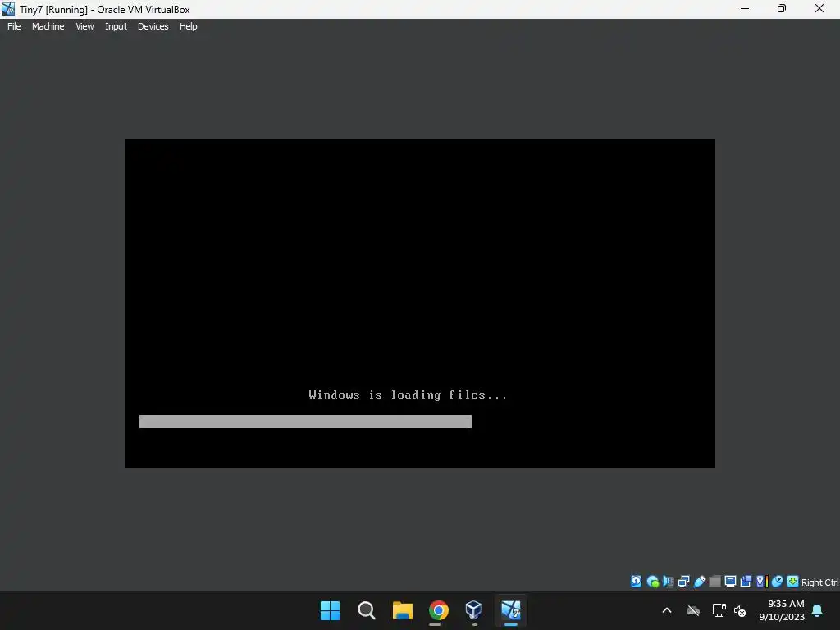Image resolution: width=840 pixels, height=630 pixels.
Task: Click the recording status icon
Action: click(x=746, y=582)
